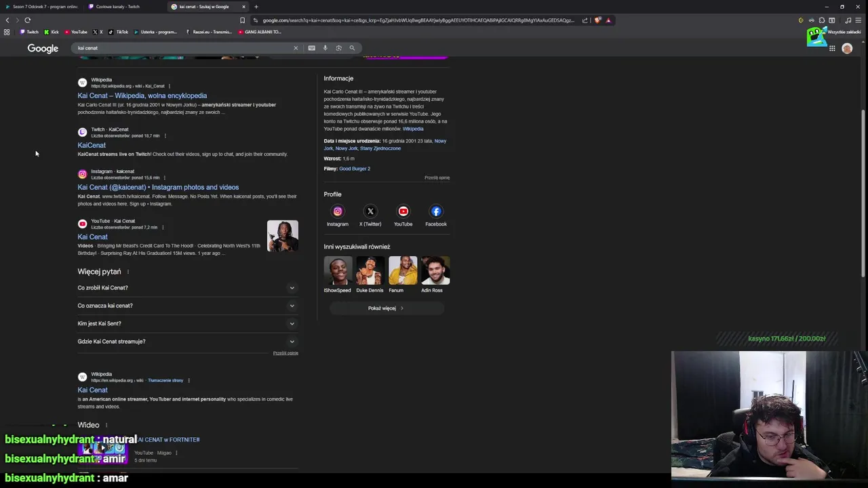Open the Instagram profile icon
Image resolution: width=868 pixels, height=488 pixels.
click(337, 211)
